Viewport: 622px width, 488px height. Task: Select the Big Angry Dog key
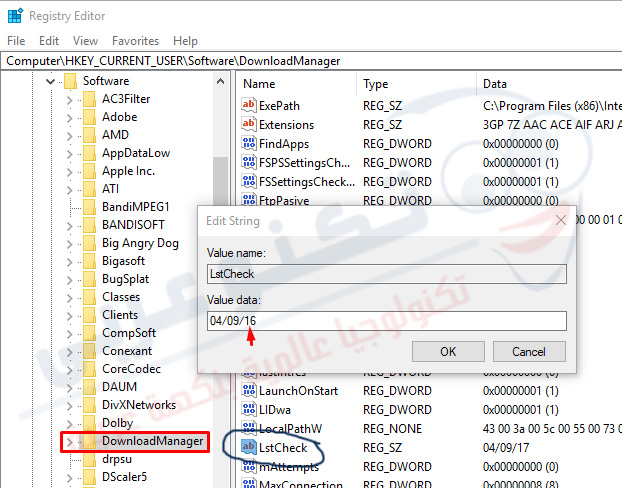click(x=140, y=243)
